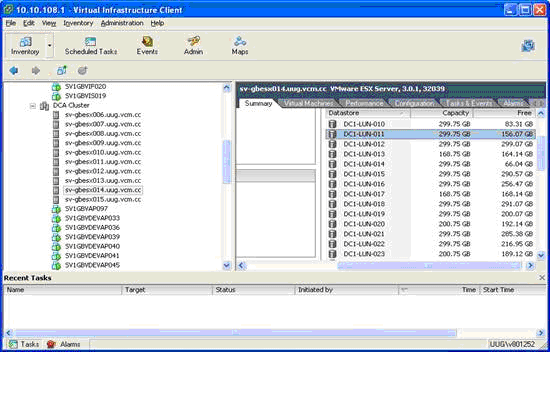Click inventory tree vertical scrollbar thumb
The width and height of the screenshot is (550, 410).
(227, 161)
